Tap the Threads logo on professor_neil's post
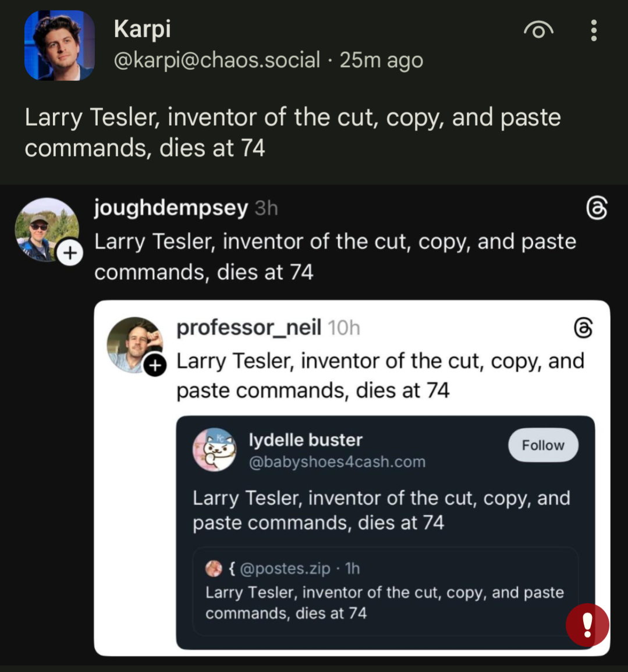628x672 pixels. pos(583,328)
